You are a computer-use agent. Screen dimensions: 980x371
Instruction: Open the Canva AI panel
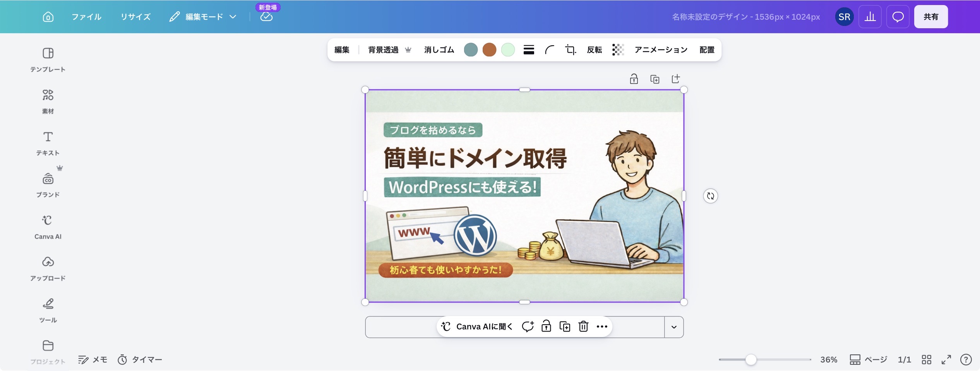pyautogui.click(x=48, y=227)
